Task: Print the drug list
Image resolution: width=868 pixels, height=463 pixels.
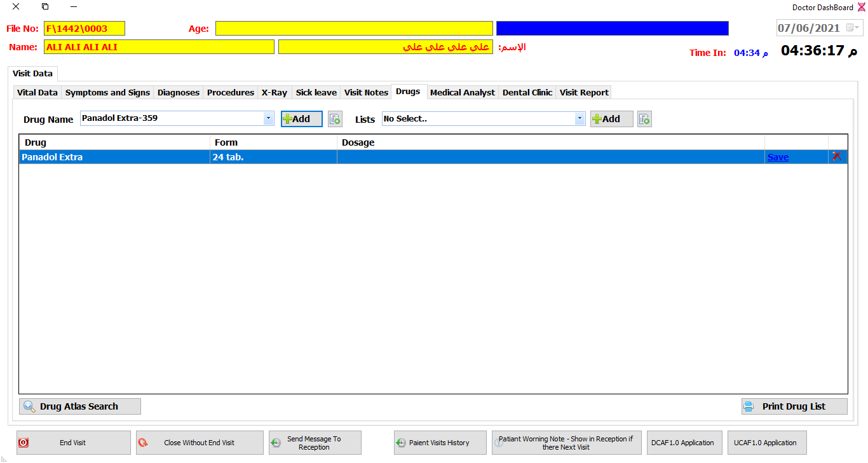Action: click(794, 406)
